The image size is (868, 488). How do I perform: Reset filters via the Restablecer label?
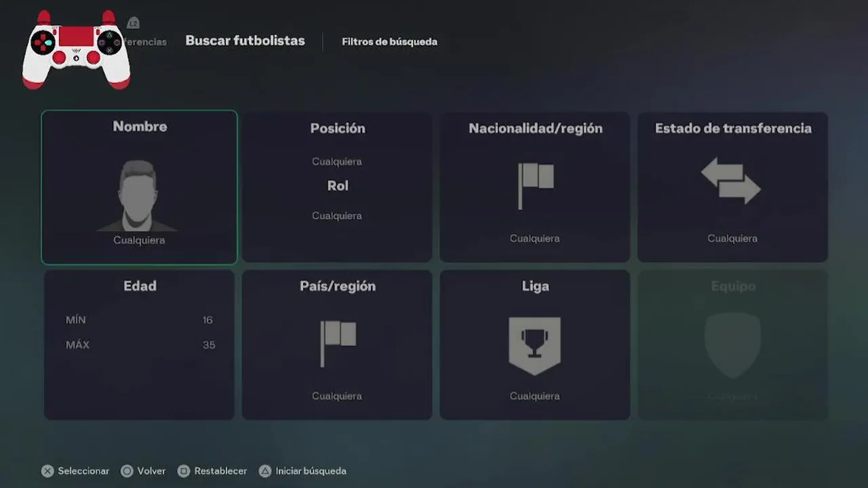coord(220,471)
